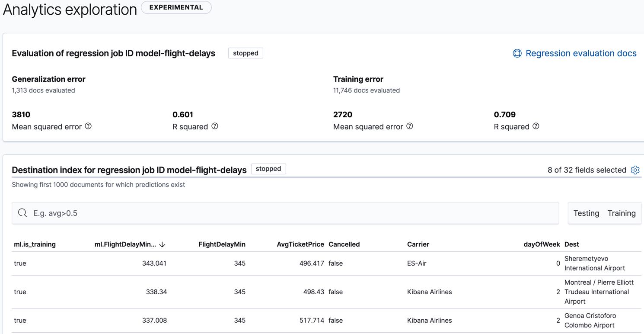Click the EXPERIMENTAL badge
The height and width of the screenshot is (334, 644).
[176, 7]
